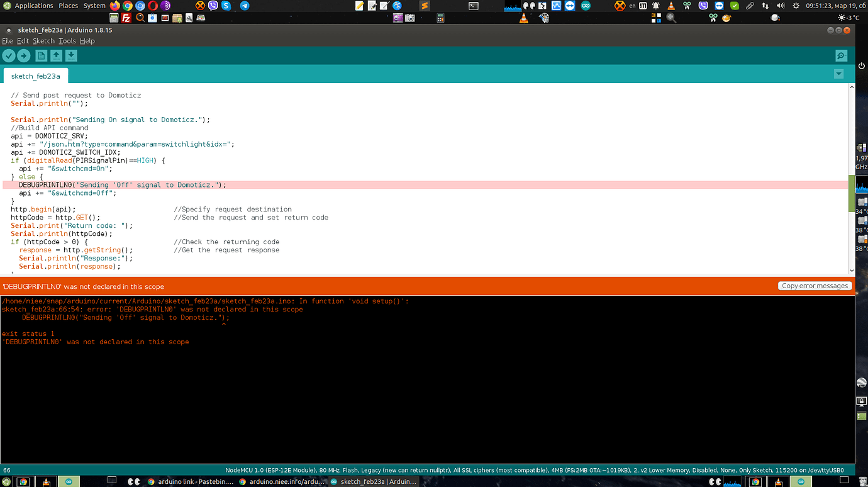The image size is (868, 487).
Task: Save the sketch with the down-arrow icon
Action: [x=71, y=55]
